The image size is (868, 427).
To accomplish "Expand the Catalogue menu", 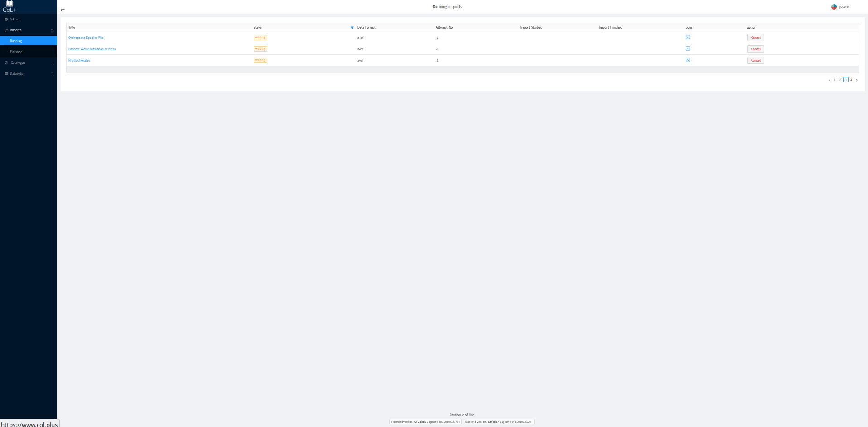I will click(x=29, y=62).
